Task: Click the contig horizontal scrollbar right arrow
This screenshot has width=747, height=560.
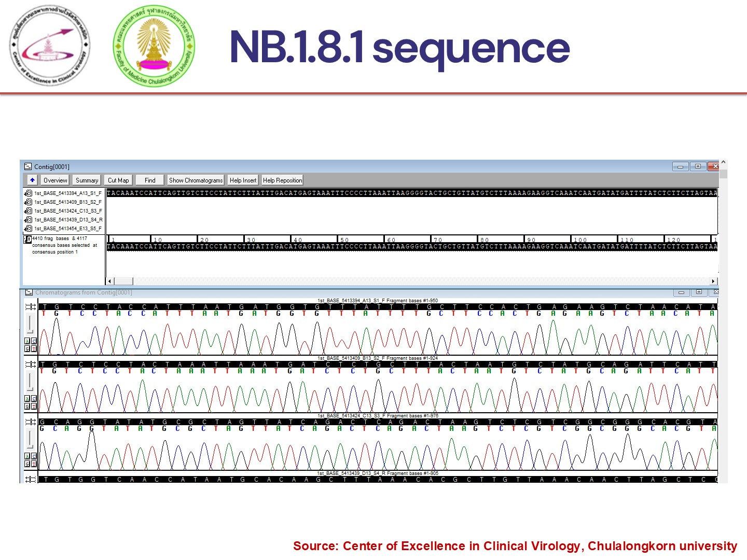Action: coord(713,281)
